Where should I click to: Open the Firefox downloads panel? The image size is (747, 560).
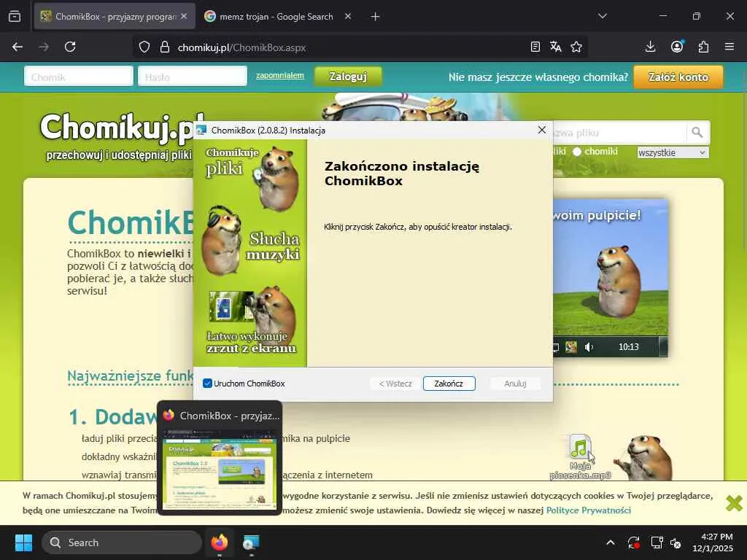coord(650,47)
